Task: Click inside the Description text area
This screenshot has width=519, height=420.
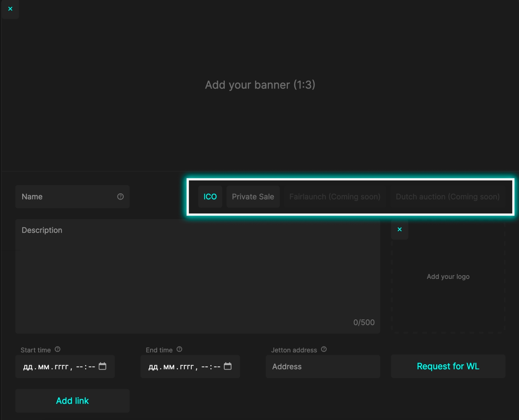Action: (197, 276)
